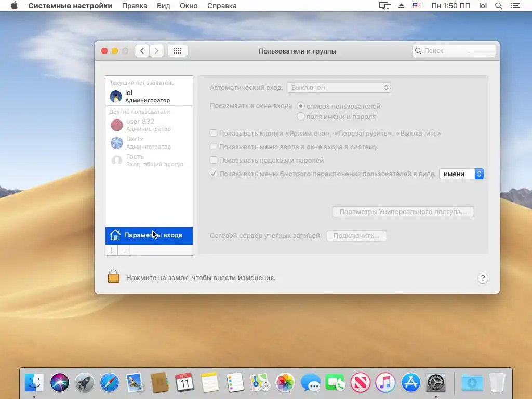Open Downloads folder in the Dock
532x399 pixels.
472,382
